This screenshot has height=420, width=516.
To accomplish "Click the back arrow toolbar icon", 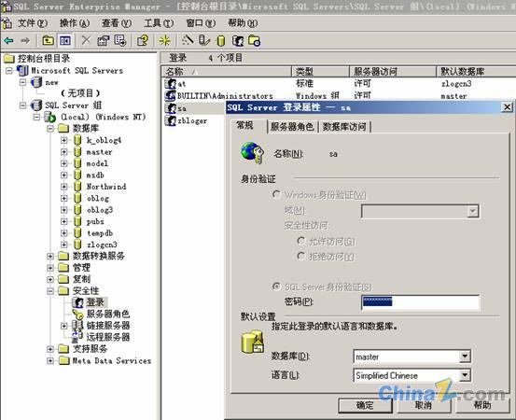I will point(9,41).
